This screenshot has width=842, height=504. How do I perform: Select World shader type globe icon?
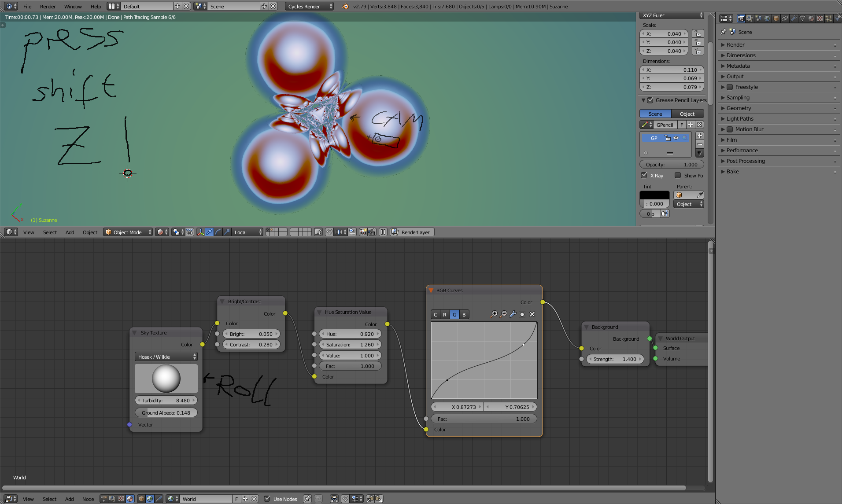(150, 499)
